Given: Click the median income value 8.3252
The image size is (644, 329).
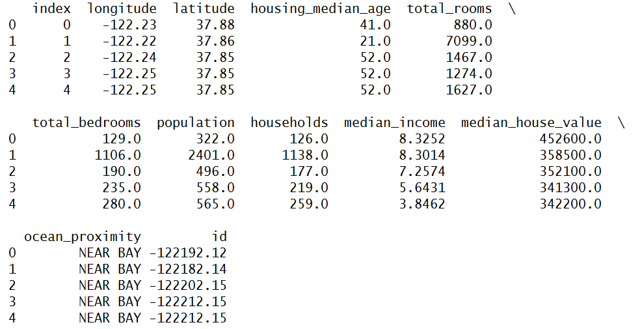Looking at the screenshot, I should (422, 139).
